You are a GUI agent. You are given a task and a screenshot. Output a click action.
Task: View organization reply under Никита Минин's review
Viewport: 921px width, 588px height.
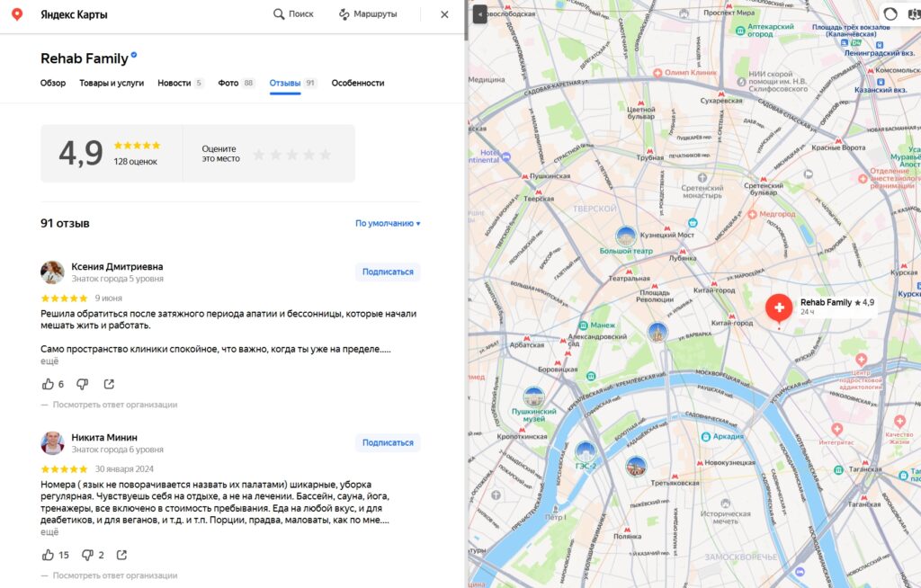[x=115, y=575]
